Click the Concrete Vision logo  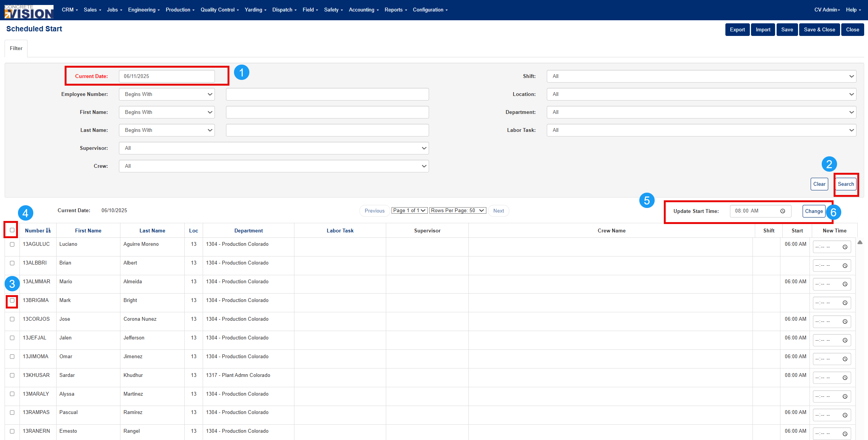[x=29, y=11]
